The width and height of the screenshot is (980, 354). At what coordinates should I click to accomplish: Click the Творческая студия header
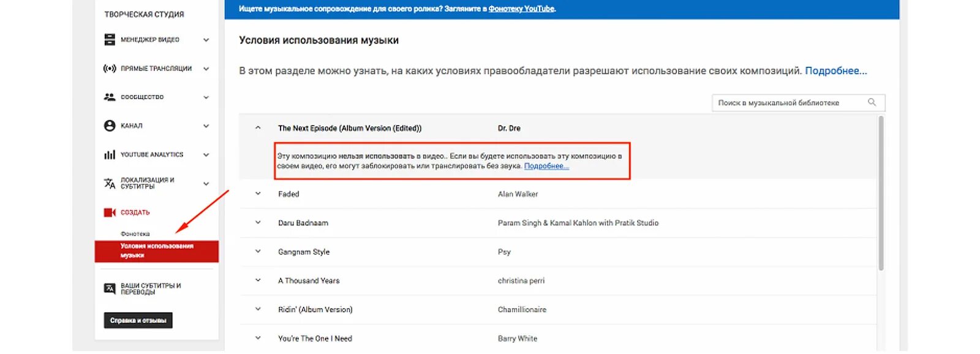click(144, 14)
